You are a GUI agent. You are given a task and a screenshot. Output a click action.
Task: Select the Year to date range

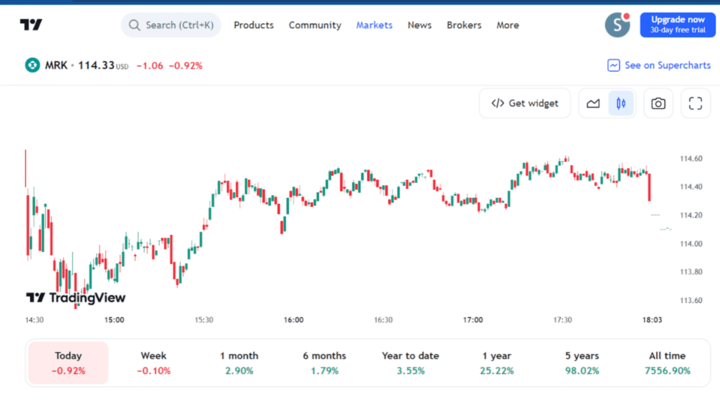click(x=411, y=363)
